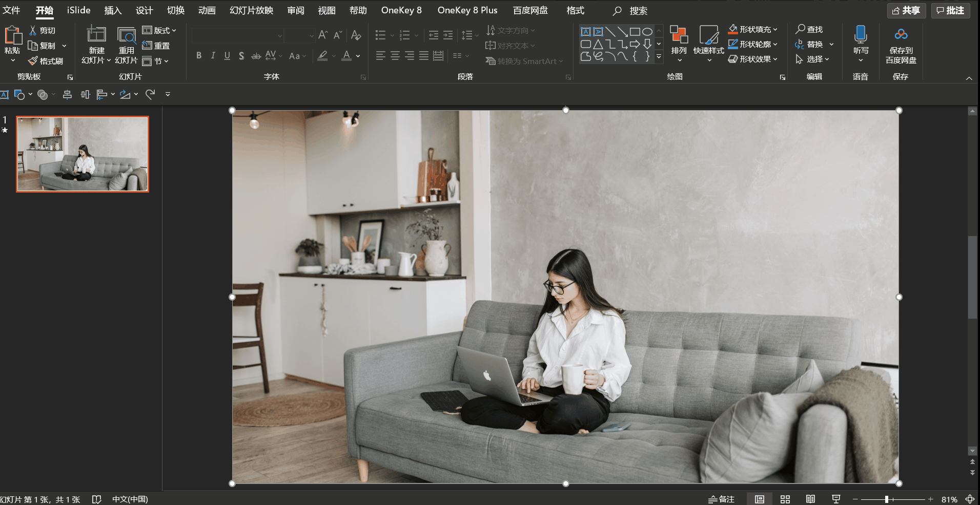Image resolution: width=980 pixels, height=505 pixels.
Task: Open the 格式 format tab
Action: 575,10
